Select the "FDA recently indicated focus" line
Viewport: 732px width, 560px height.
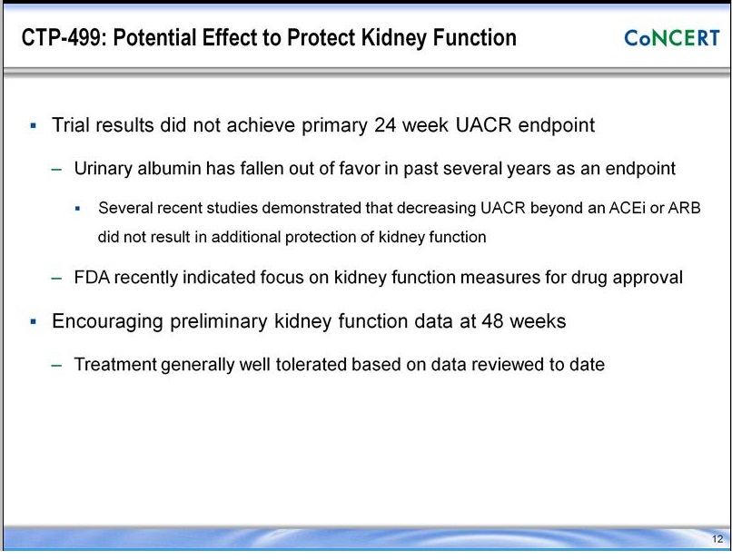tap(378, 278)
